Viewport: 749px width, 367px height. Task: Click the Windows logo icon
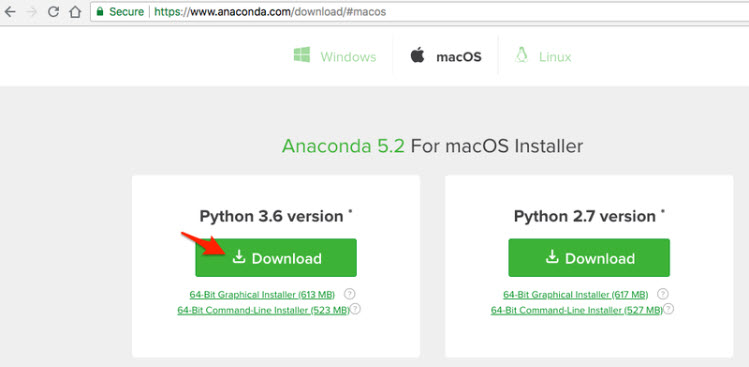tap(301, 54)
